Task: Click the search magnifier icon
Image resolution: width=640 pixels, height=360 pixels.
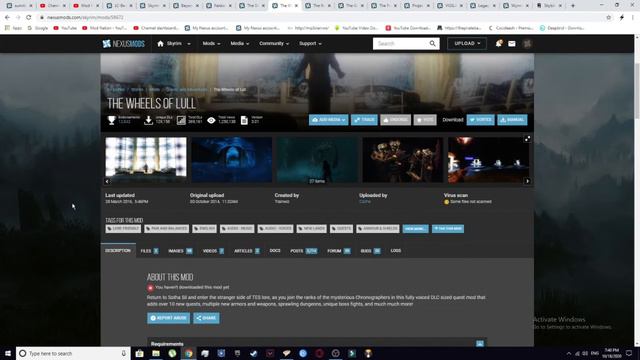Action: pyautogui.click(x=433, y=44)
